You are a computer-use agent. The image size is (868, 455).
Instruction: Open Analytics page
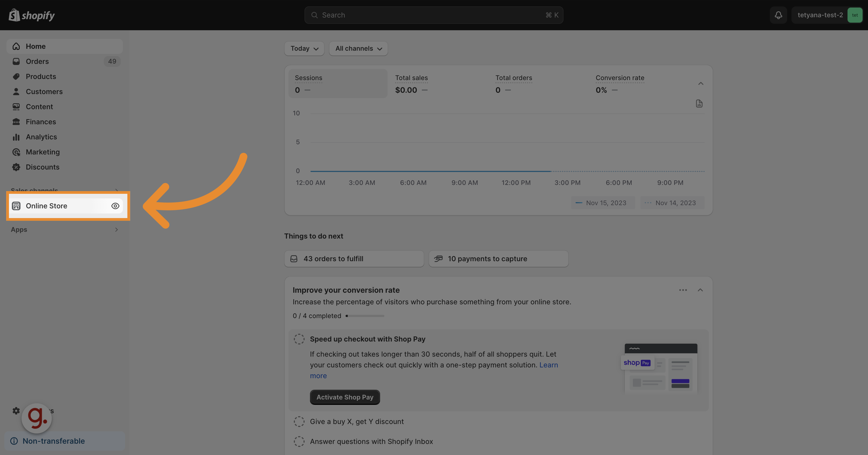coord(65,137)
